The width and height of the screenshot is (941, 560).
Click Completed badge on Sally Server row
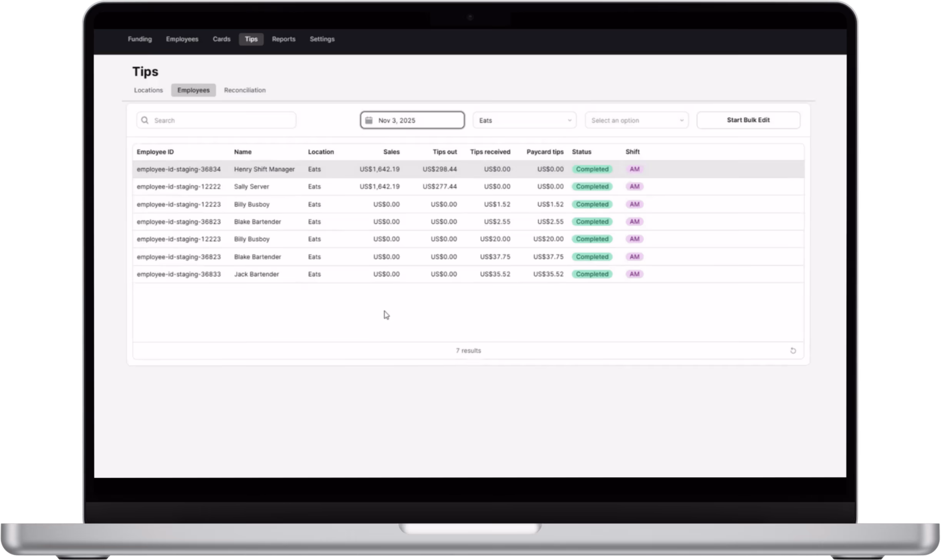click(x=592, y=187)
